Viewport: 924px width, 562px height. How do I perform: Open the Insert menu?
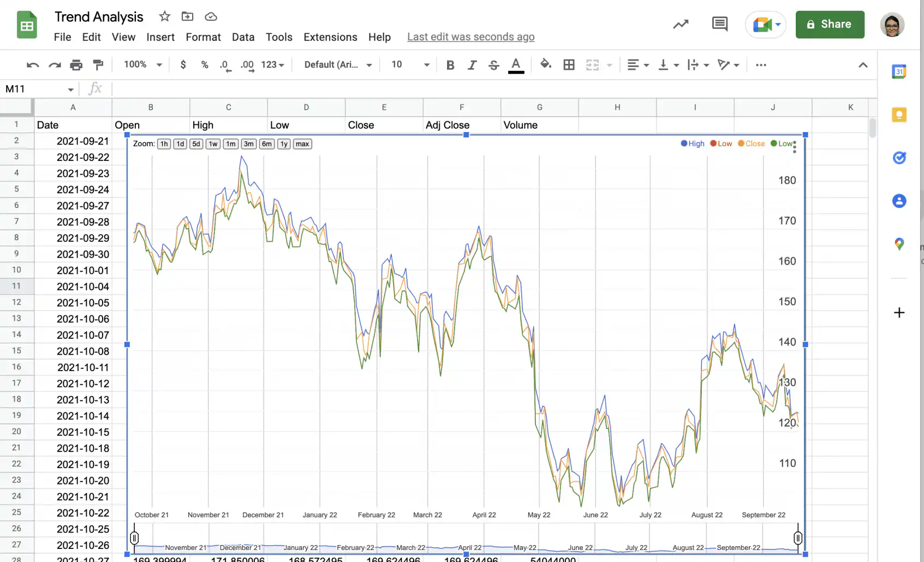pos(160,37)
